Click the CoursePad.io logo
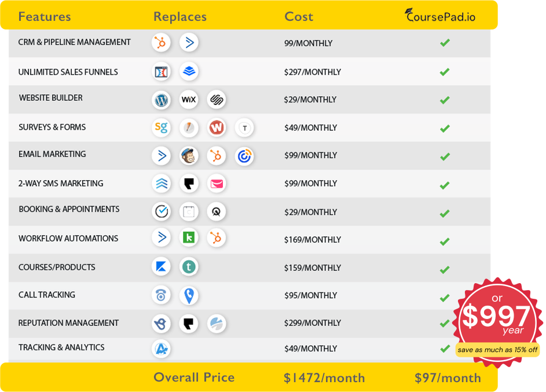Image resolution: width=546 pixels, height=392 pixels. (x=440, y=16)
